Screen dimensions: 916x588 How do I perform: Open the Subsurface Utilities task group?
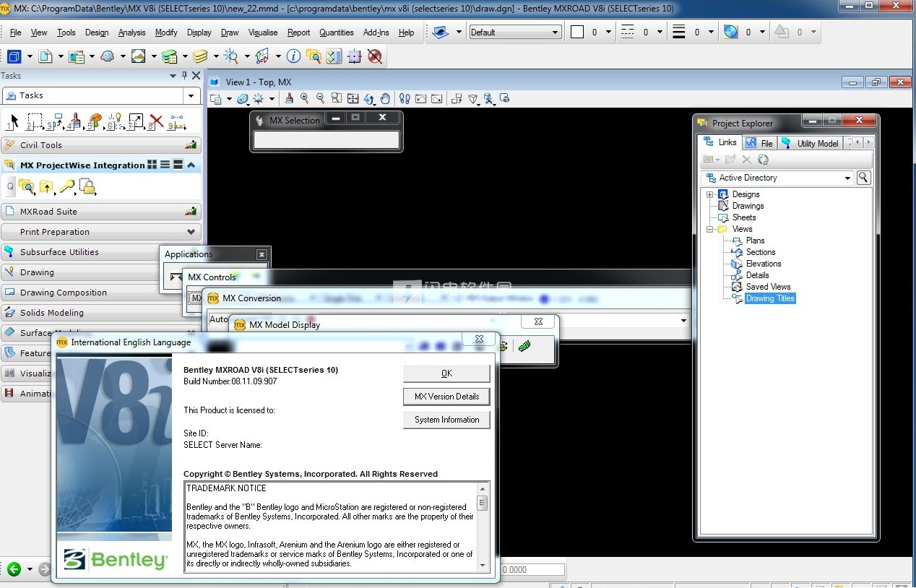click(x=81, y=252)
